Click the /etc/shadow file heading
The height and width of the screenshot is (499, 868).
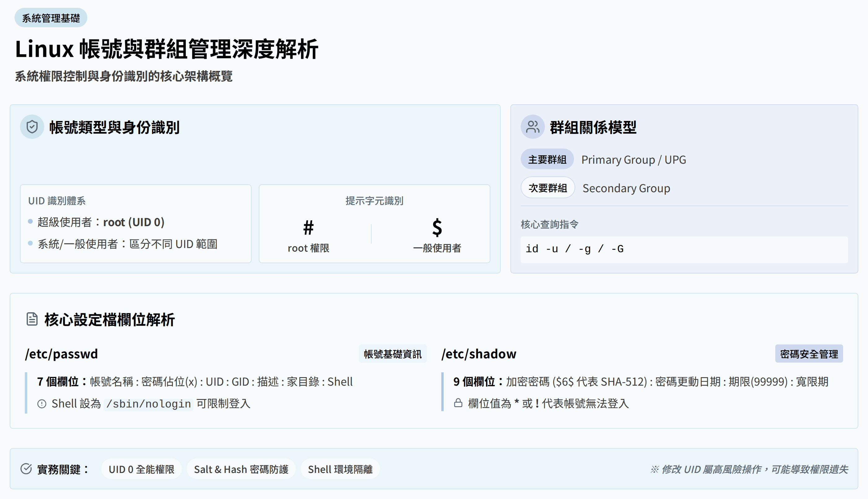[x=479, y=354]
